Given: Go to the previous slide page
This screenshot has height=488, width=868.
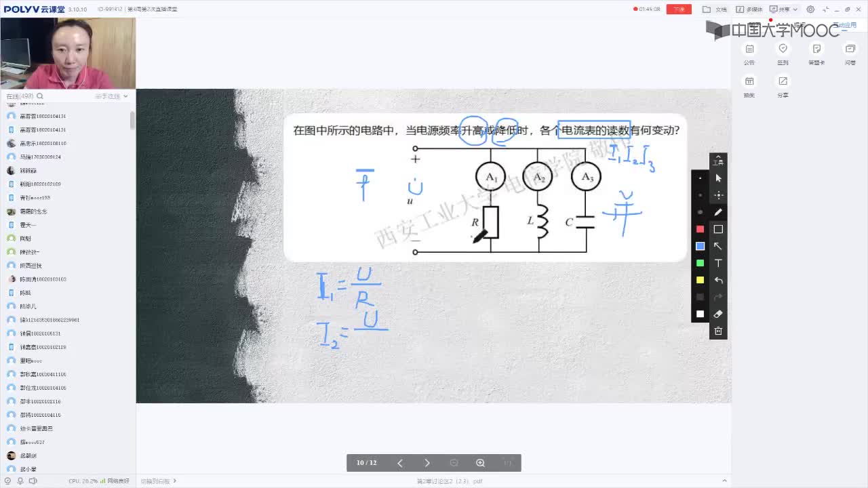Looking at the screenshot, I should (x=400, y=463).
